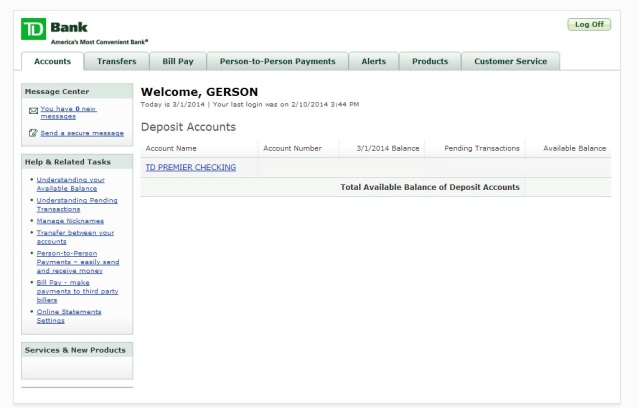Select the Alerts tab
The height and width of the screenshot is (408, 638).
(x=374, y=61)
